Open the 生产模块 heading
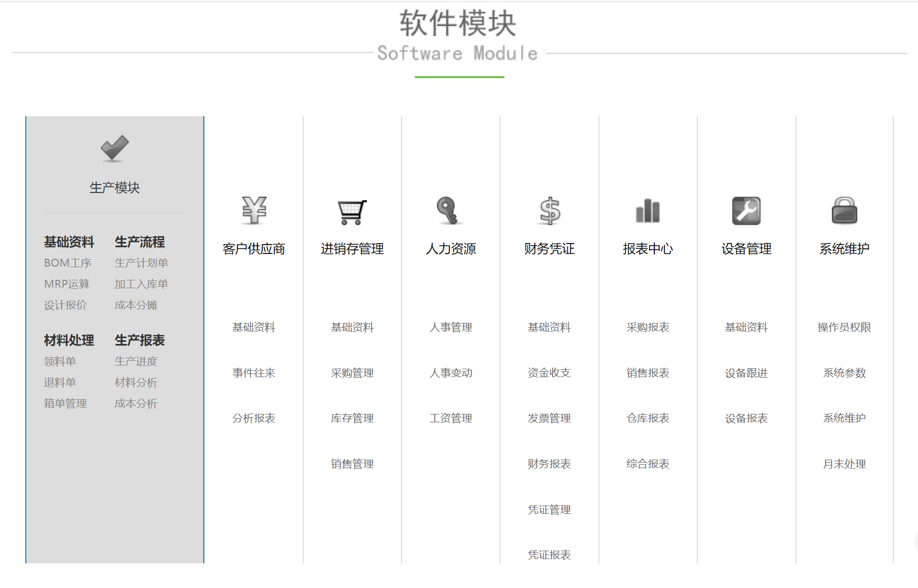918x588 pixels. click(x=115, y=188)
